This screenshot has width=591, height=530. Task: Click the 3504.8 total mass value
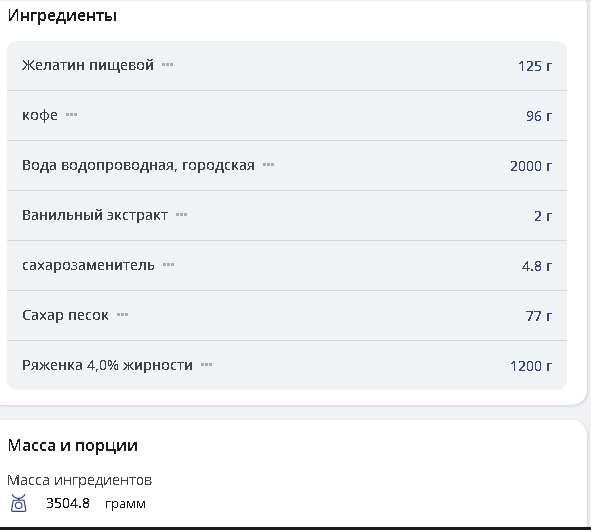[x=68, y=503]
